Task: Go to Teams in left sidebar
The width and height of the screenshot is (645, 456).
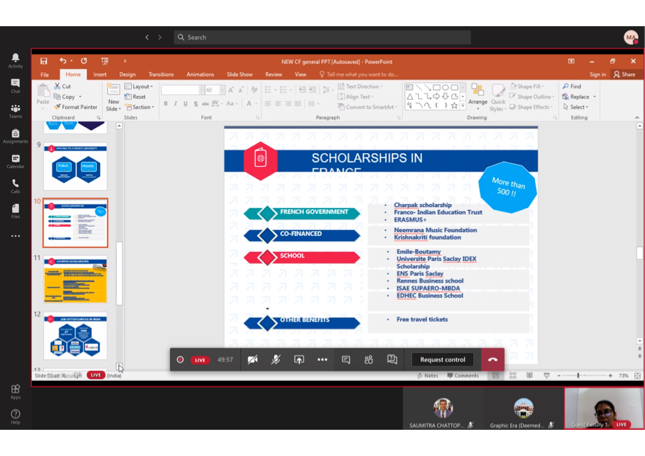Action: pyautogui.click(x=15, y=111)
